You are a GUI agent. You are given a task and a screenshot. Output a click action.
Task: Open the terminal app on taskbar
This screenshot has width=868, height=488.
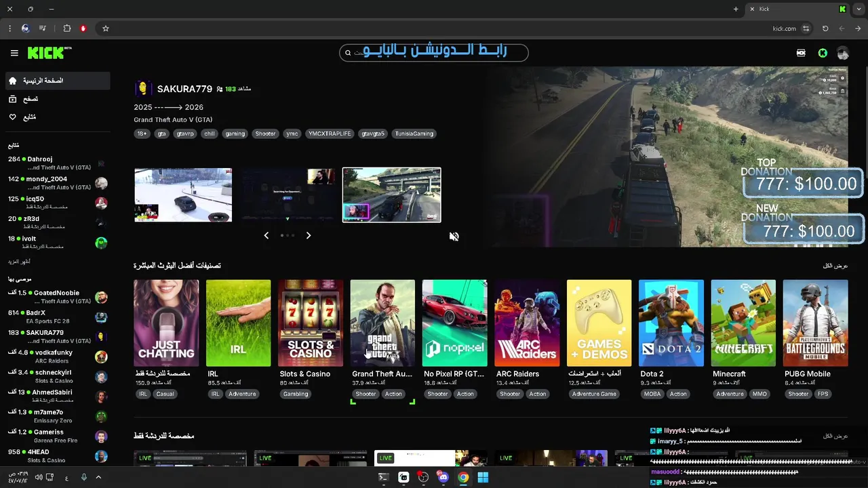click(384, 477)
